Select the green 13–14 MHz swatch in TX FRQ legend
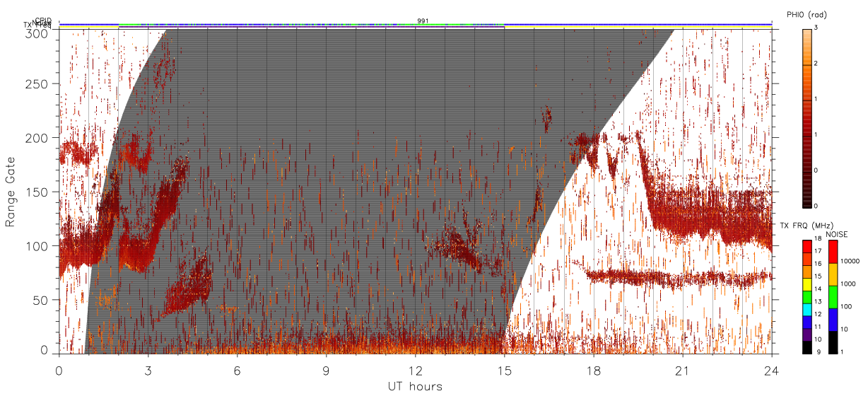 click(806, 296)
